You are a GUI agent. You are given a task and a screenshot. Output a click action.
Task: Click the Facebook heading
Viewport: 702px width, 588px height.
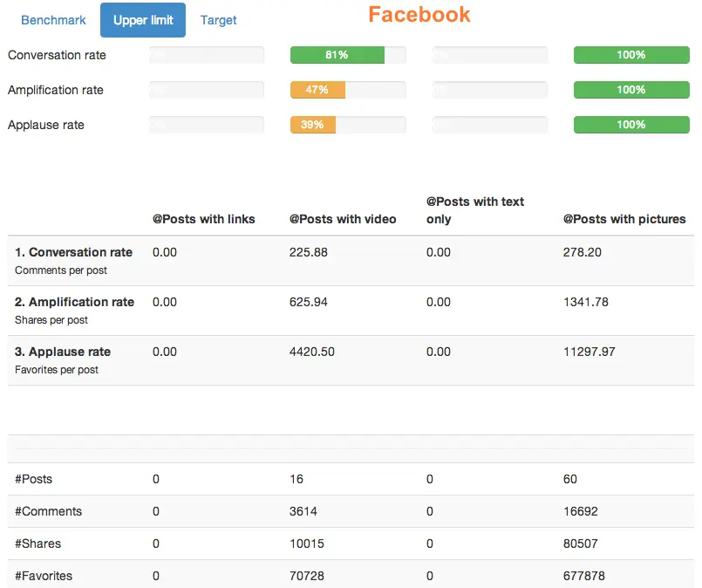click(x=419, y=15)
